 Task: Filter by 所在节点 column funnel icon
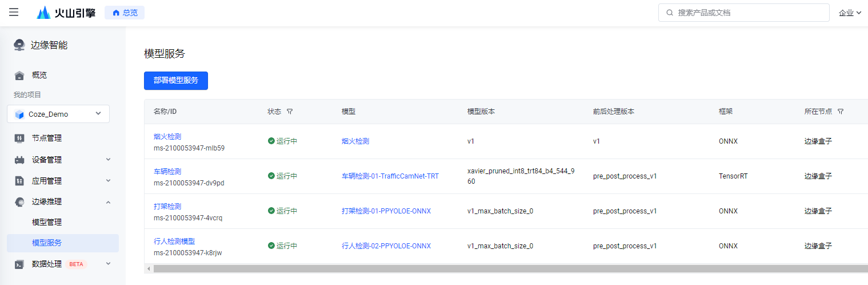[841, 112]
